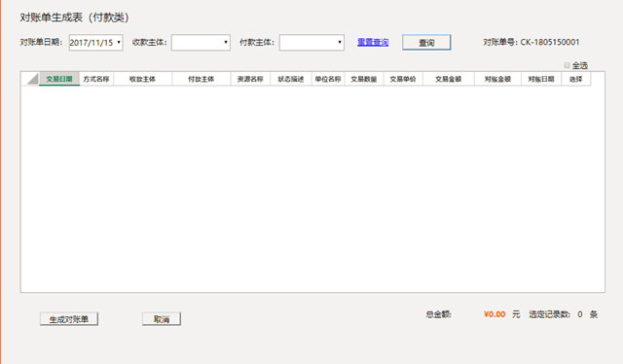
Task: Click the 总金额 label
Action: pos(439,314)
